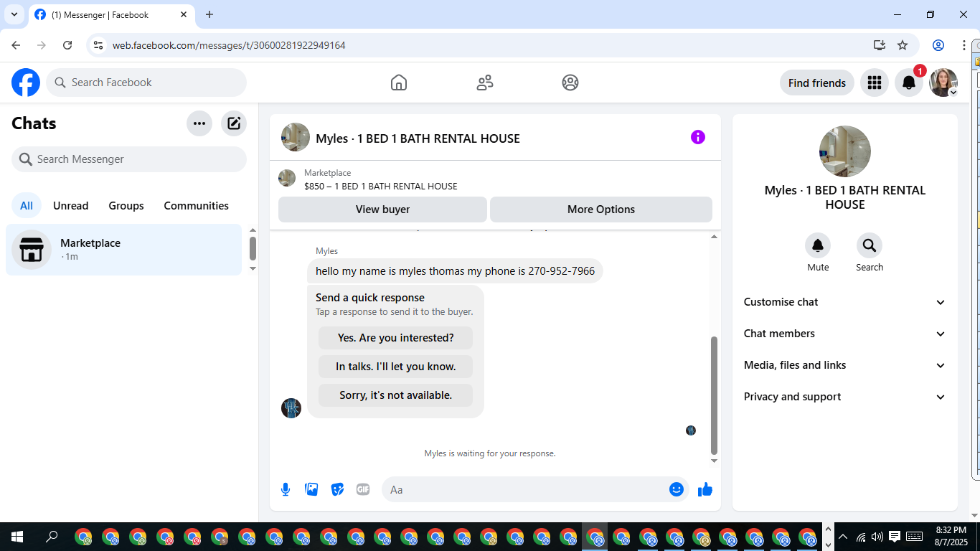Open taskbar clock showing 8:32 PM
The width and height of the screenshot is (980, 551).
point(951,536)
